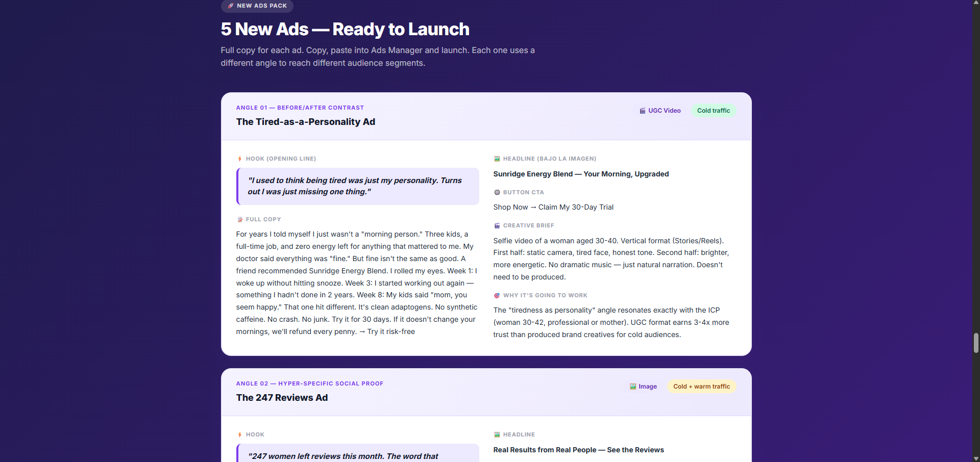Click the title The Tired-as-a-Personality Ad
Screen dimensions: 980x462
(305, 122)
